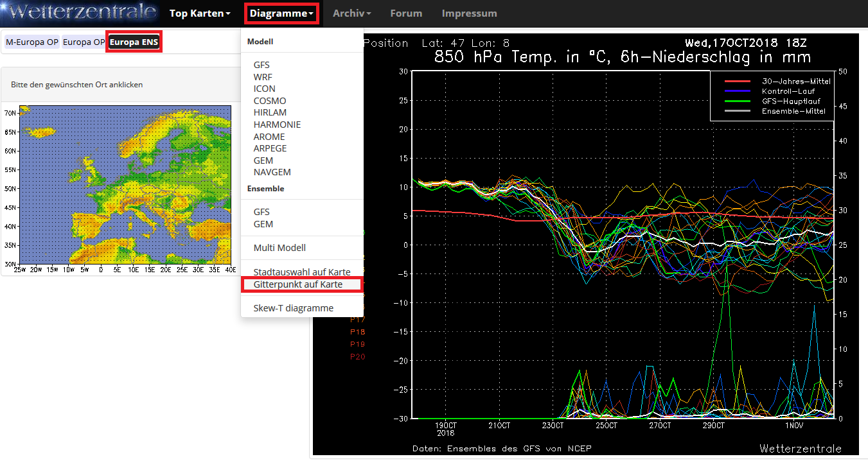
Task: Open the Multi Modell entry
Action: tap(279, 248)
